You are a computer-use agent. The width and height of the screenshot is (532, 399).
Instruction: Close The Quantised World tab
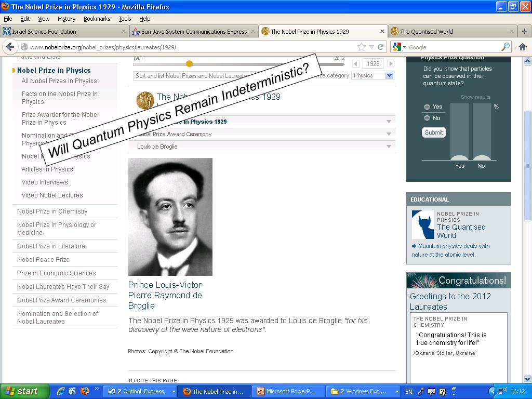click(x=511, y=31)
